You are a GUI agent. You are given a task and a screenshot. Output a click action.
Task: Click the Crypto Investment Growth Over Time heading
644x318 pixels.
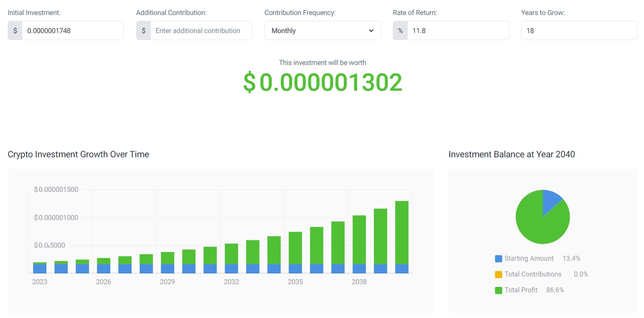pyautogui.click(x=78, y=154)
